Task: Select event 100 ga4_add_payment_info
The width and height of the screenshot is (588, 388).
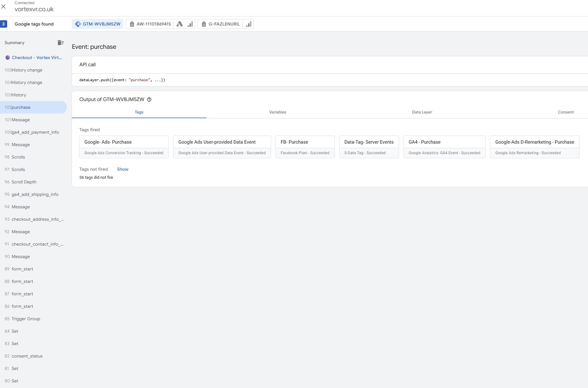Action: tap(32, 132)
